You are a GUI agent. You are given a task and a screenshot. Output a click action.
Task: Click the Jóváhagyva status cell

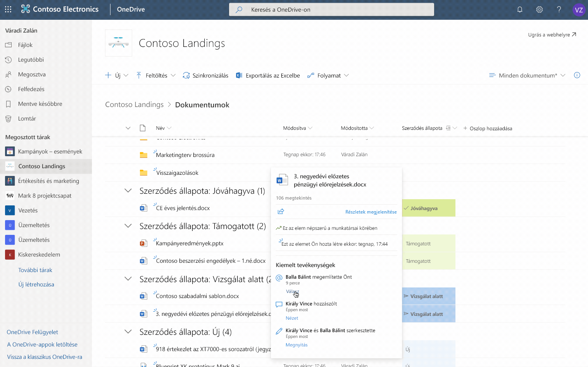pos(429,208)
